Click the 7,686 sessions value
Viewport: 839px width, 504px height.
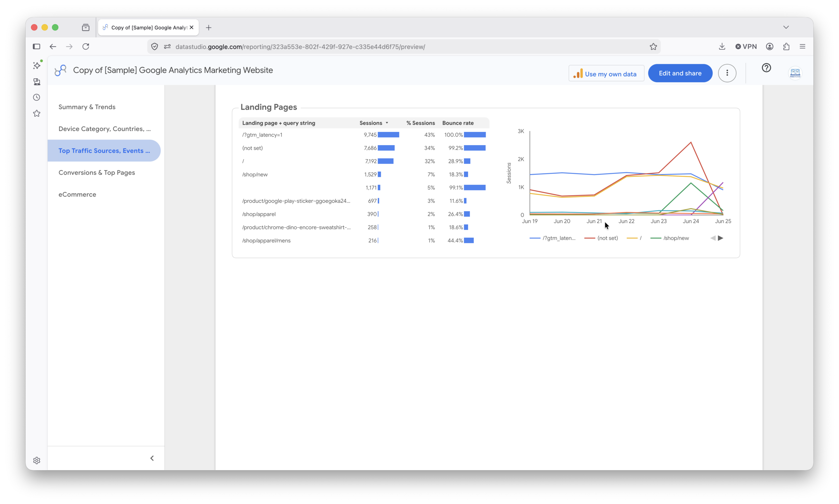point(370,148)
